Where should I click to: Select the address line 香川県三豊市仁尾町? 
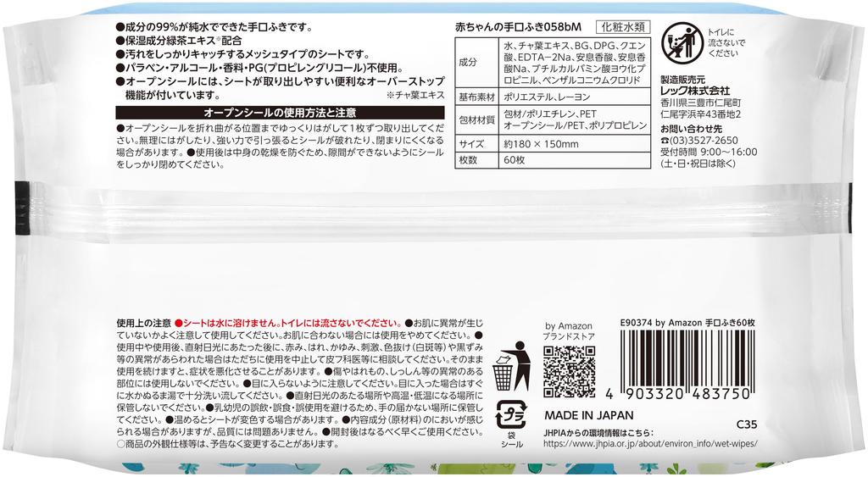700,103
